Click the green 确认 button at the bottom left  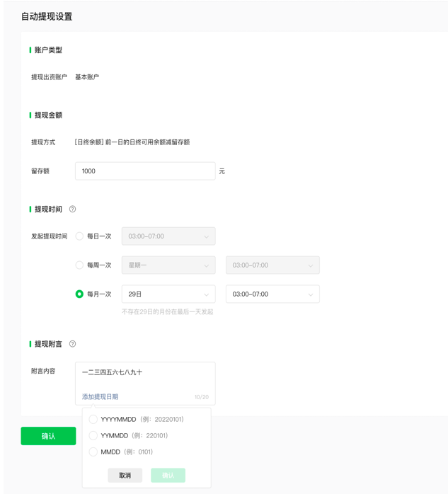[49, 436]
